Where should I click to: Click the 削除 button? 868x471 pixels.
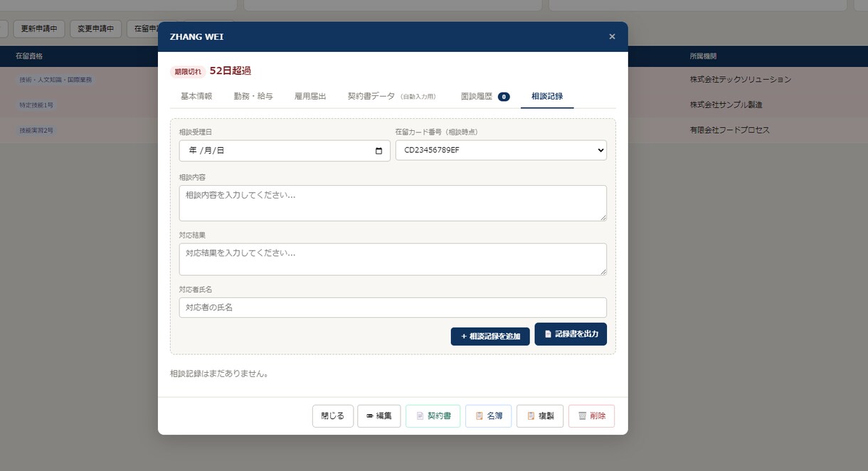[x=591, y=416]
